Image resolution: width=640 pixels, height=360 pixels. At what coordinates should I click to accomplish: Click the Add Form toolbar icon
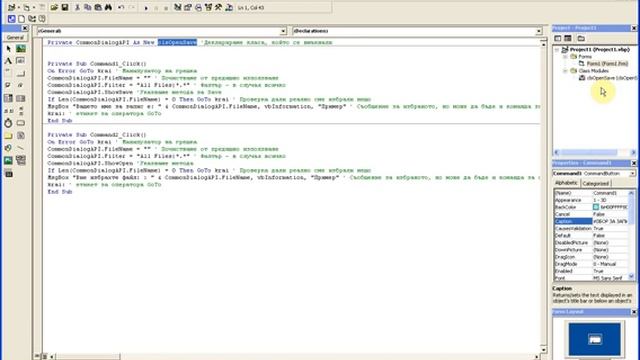click(26, 7)
